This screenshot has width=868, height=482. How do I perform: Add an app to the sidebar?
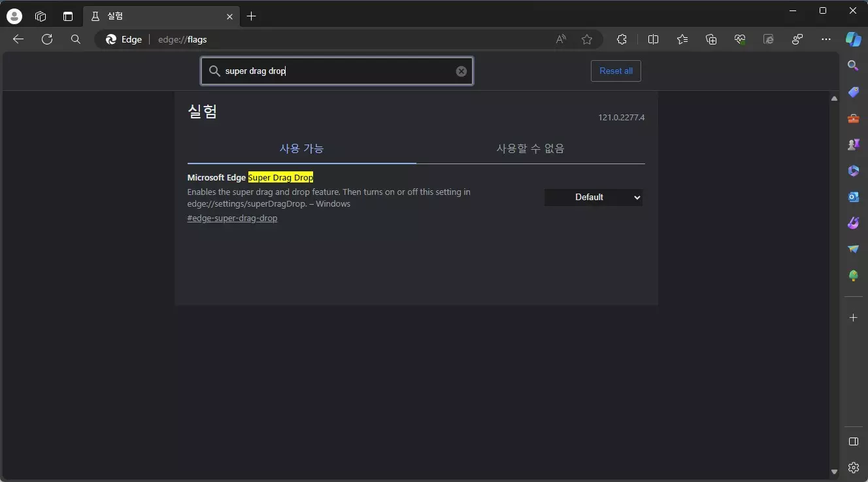click(x=853, y=317)
